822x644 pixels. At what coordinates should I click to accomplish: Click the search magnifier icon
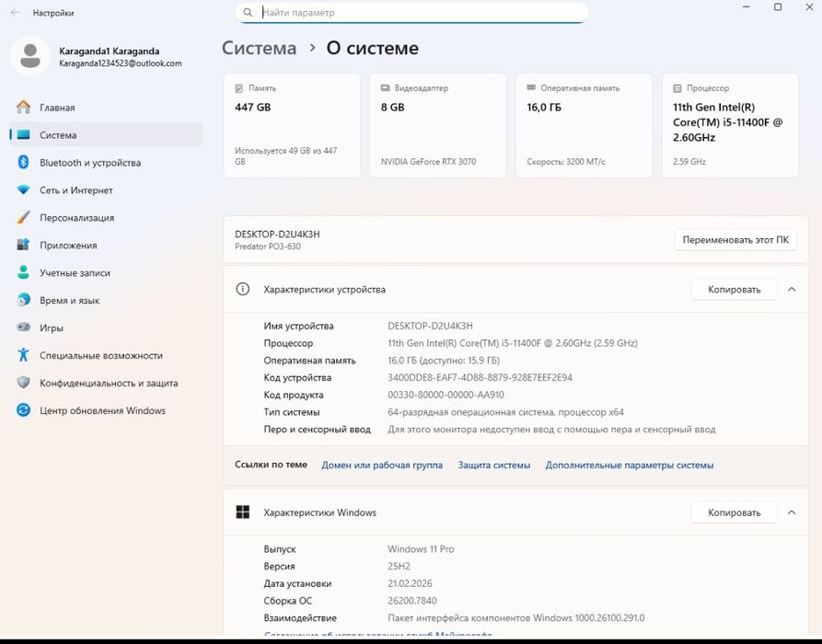tap(248, 13)
